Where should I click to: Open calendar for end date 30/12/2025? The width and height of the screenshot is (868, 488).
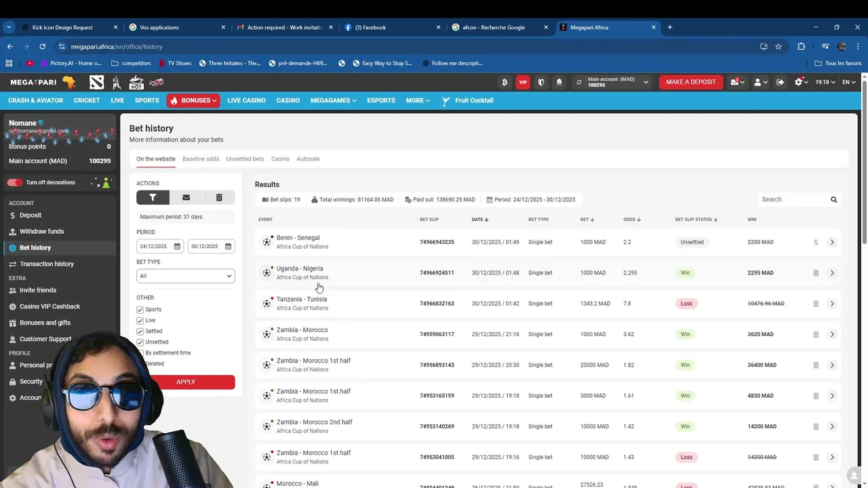pos(228,246)
